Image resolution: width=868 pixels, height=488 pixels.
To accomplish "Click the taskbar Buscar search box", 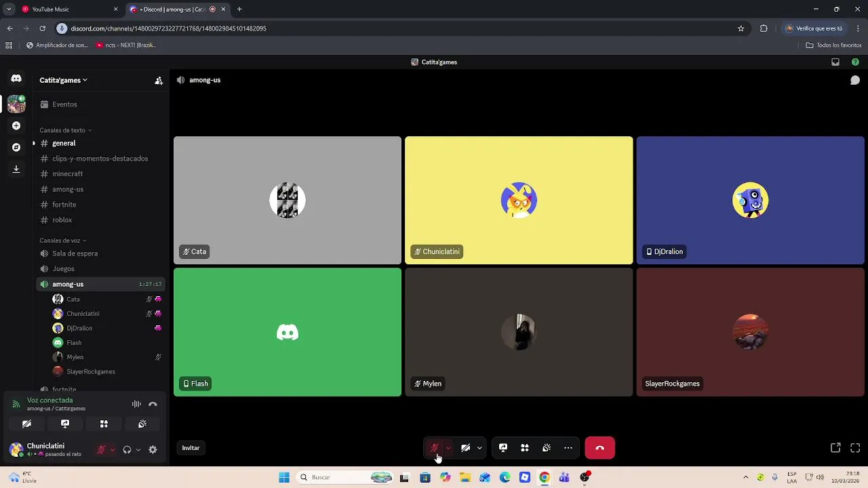I will pos(345,477).
